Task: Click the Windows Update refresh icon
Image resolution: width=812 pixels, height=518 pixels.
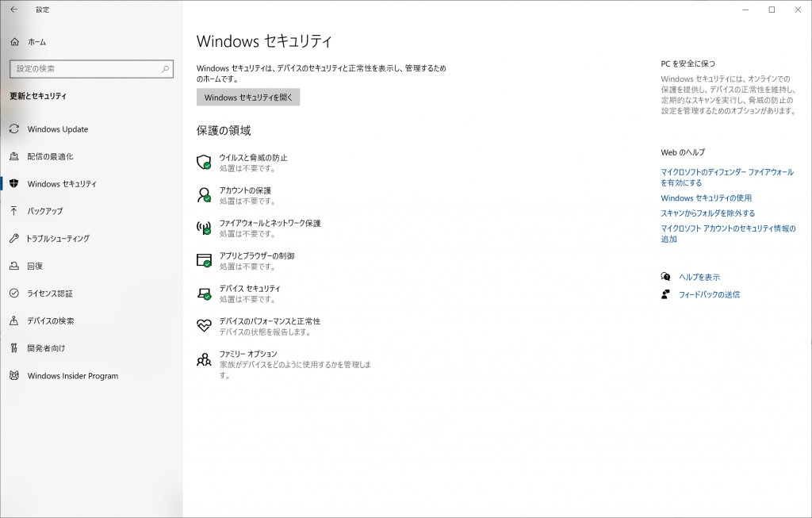Action: (x=14, y=129)
